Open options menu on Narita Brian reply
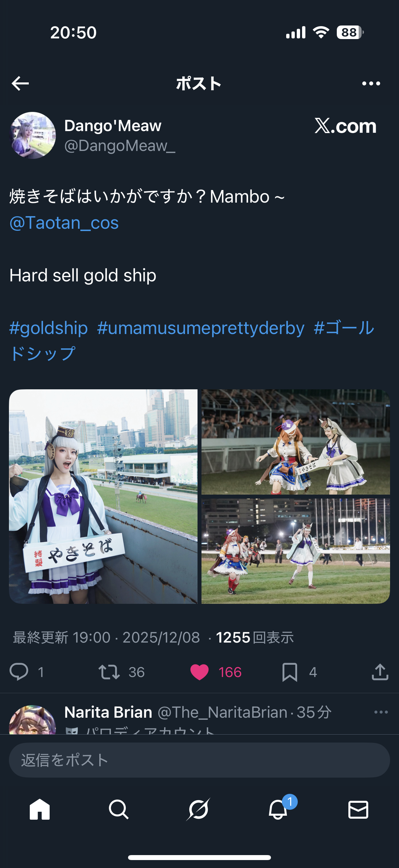The height and width of the screenshot is (868, 399). pos(381,712)
